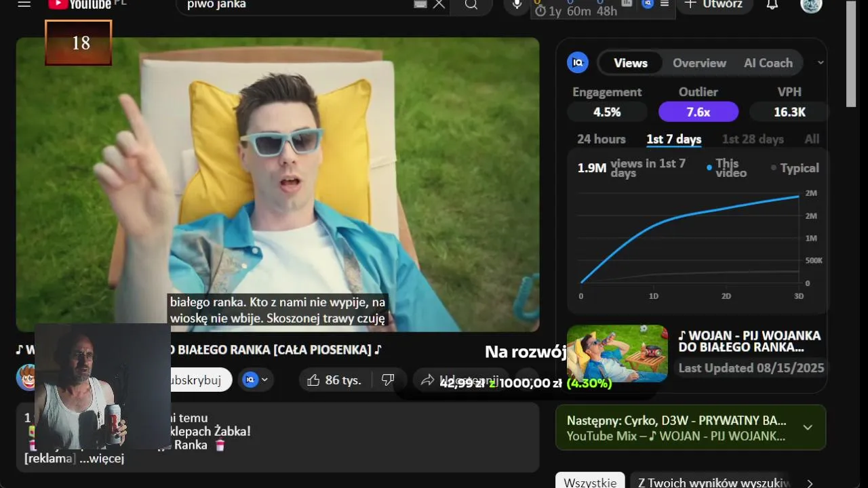Click the Utwórz create button
Image resolution: width=868 pixels, height=488 pixels.
coord(714,5)
